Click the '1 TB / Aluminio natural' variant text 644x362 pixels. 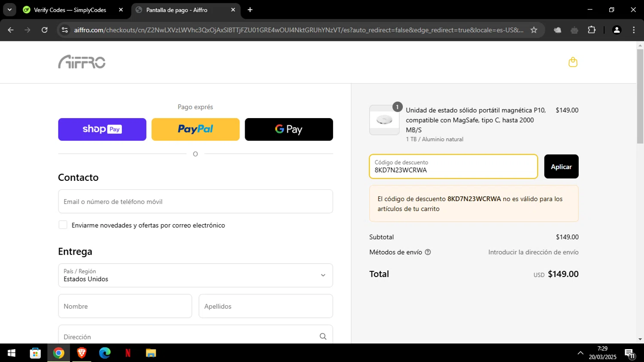point(434,139)
